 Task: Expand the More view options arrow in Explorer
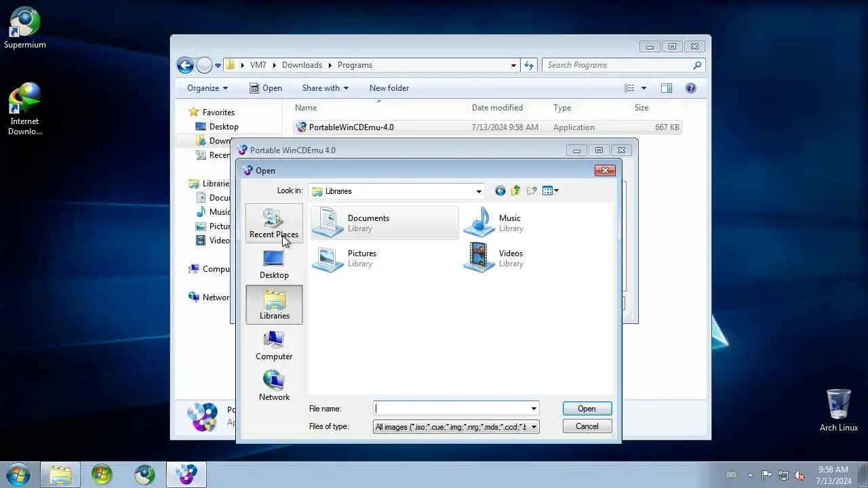(644, 88)
